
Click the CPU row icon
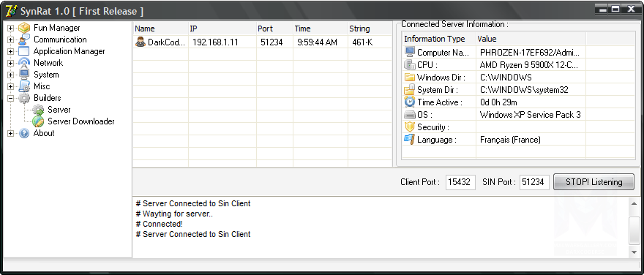tap(410, 65)
